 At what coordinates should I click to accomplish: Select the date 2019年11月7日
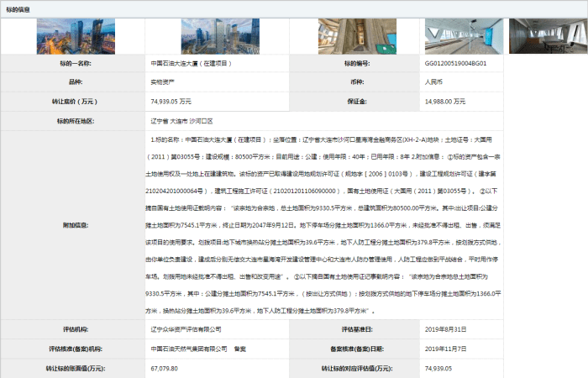point(445,349)
